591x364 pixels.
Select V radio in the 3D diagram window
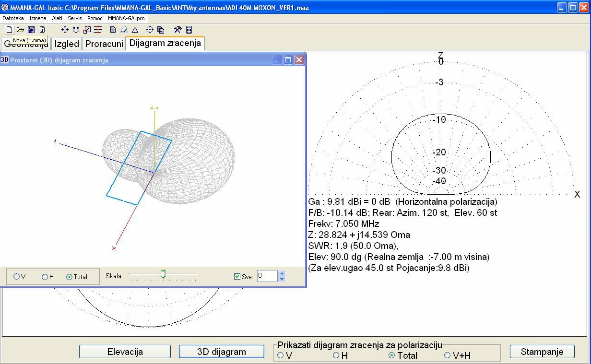17,277
